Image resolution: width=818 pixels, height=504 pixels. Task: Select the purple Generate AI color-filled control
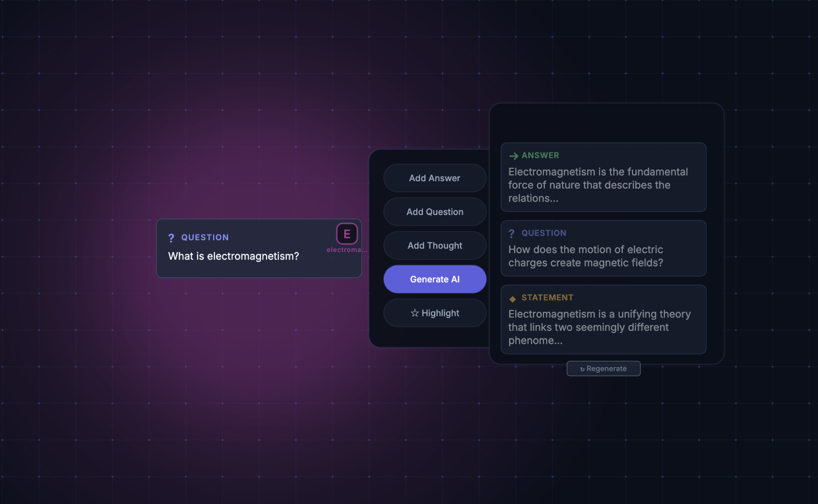tap(435, 279)
